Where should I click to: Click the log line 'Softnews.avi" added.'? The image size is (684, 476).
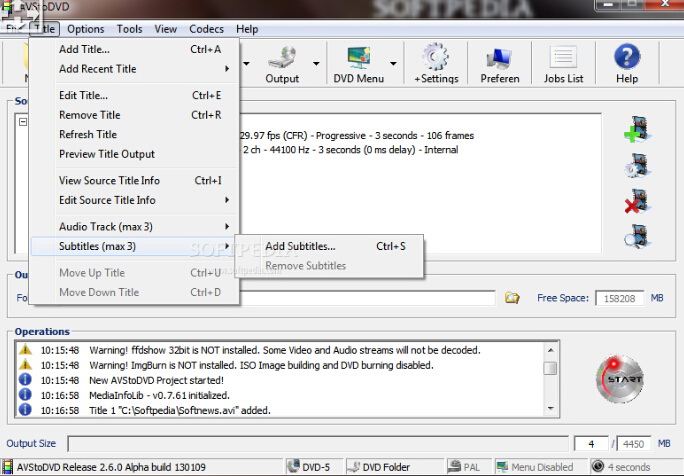[180, 410]
